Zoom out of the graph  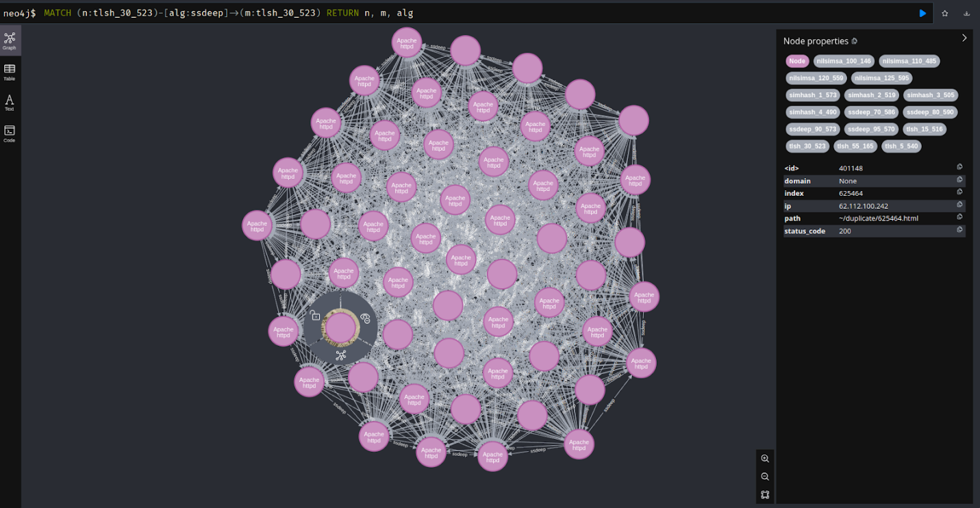pyautogui.click(x=765, y=477)
